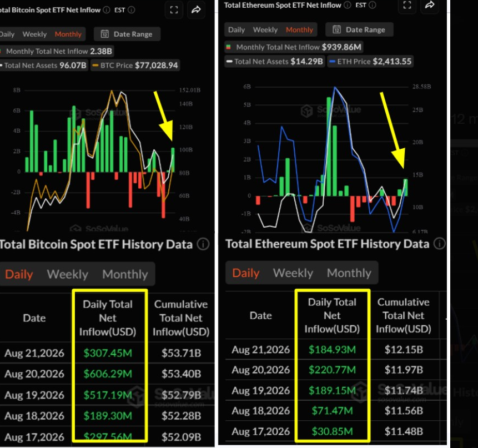Select Monthly tab in Ethereum History Data
This screenshot has height=448, width=478.
pos(349,273)
